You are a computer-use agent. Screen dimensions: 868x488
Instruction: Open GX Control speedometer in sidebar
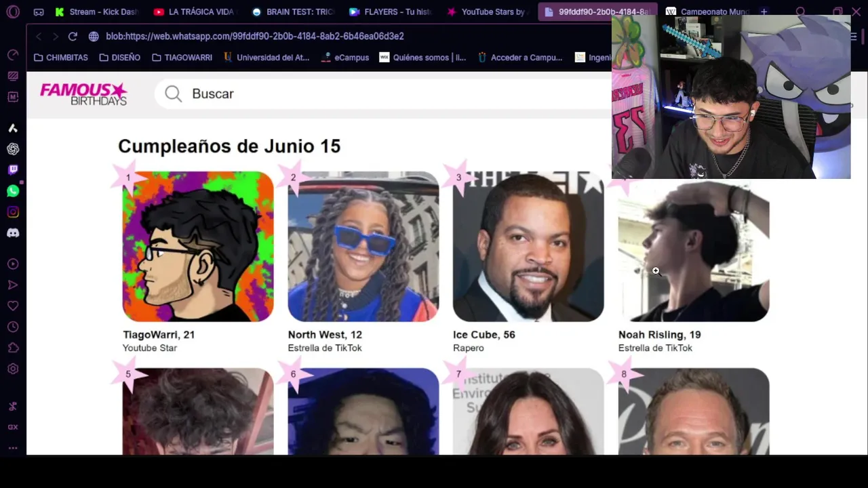(x=13, y=55)
